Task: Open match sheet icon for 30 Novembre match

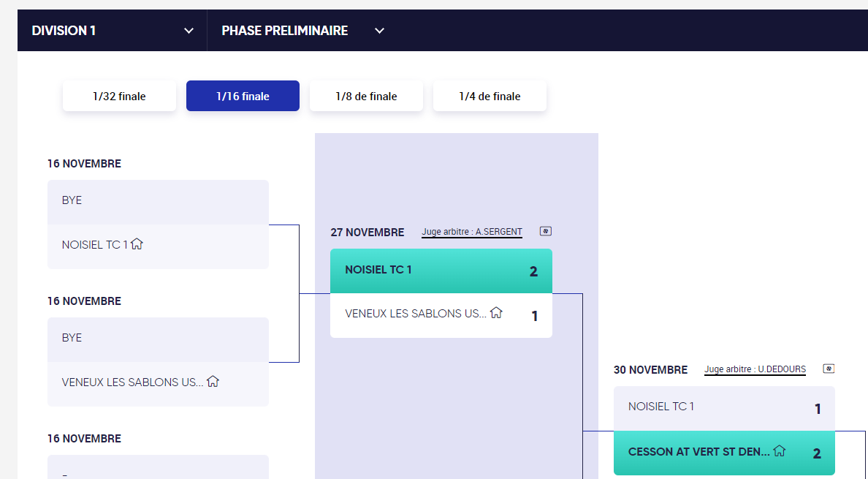Action: [x=829, y=369]
